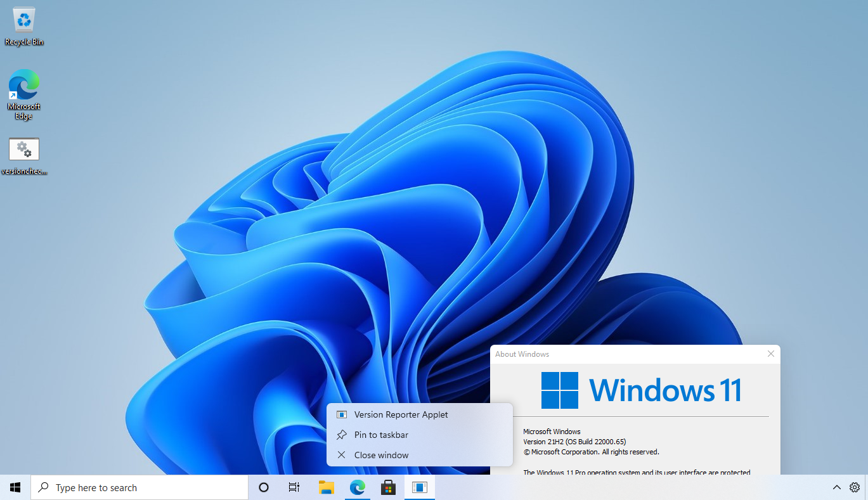Open Microsoft Edge from the taskbar
The image size is (868, 500).
[358, 487]
